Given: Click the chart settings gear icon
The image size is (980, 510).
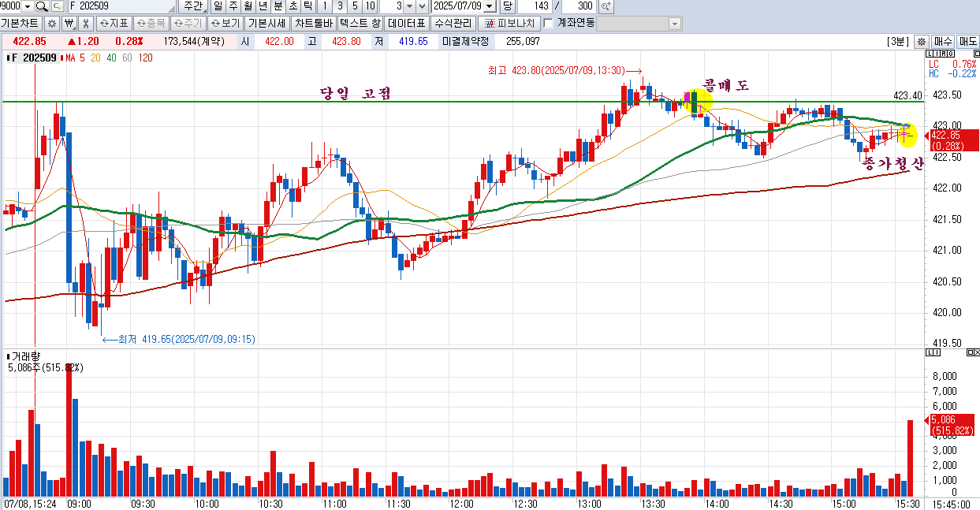Looking at the screenshot, I should pos(52,24).
